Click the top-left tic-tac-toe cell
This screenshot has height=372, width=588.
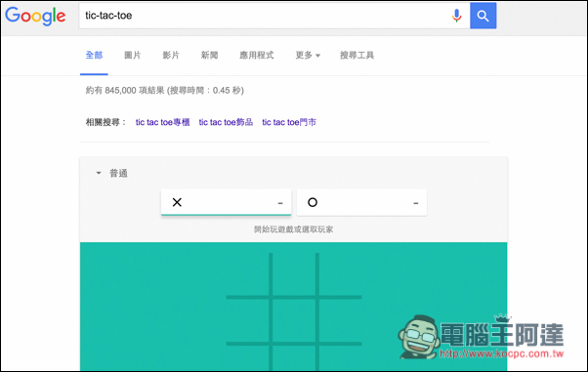247,273
